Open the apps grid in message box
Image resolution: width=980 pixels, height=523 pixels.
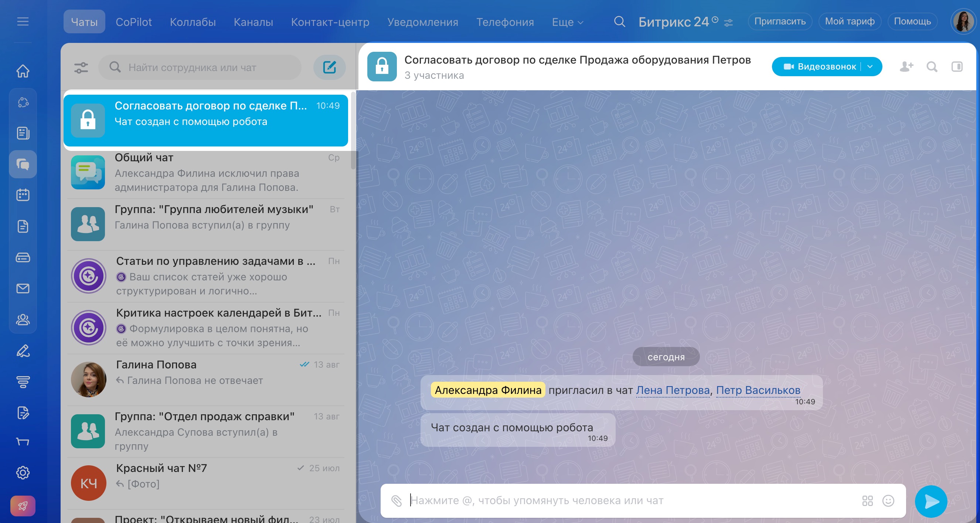[867, 500]
